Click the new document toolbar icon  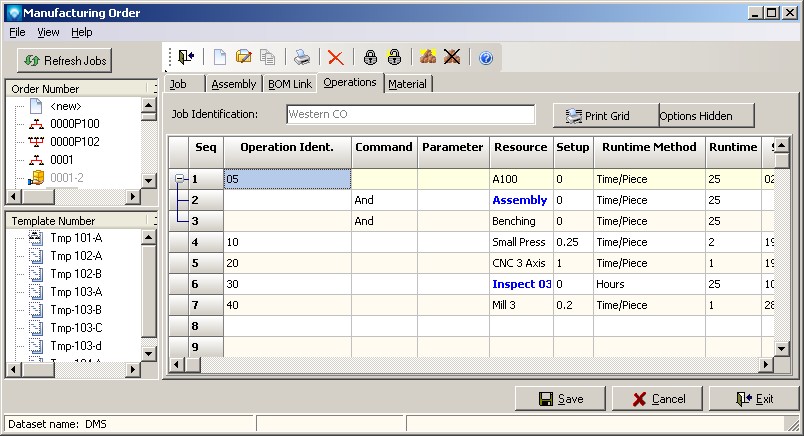[221, 58]
